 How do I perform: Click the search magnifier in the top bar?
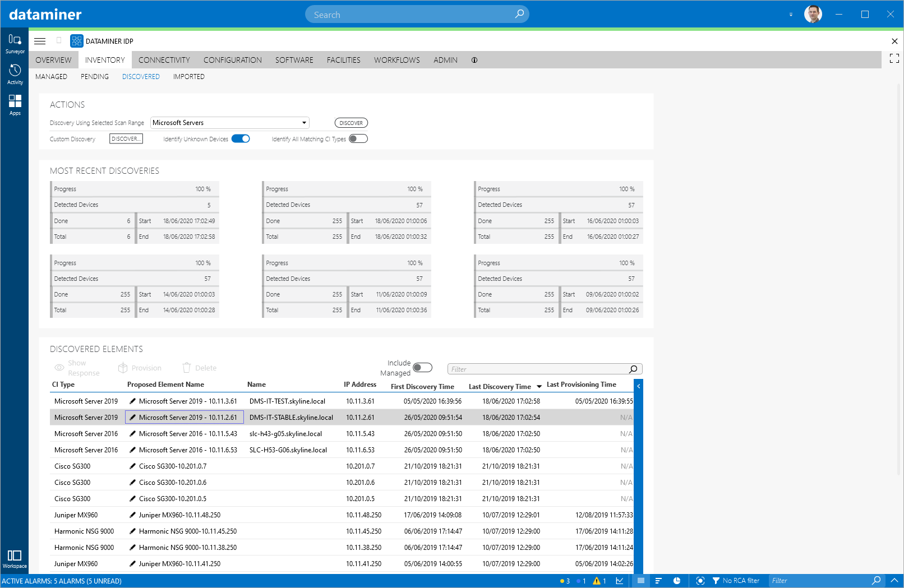(x=519, y=14)
